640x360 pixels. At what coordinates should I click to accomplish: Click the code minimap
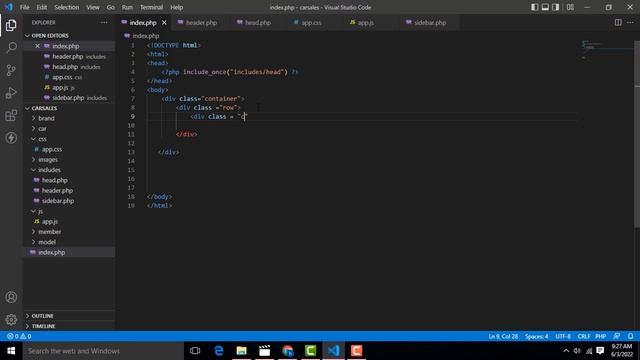click(x=606, y=50)
